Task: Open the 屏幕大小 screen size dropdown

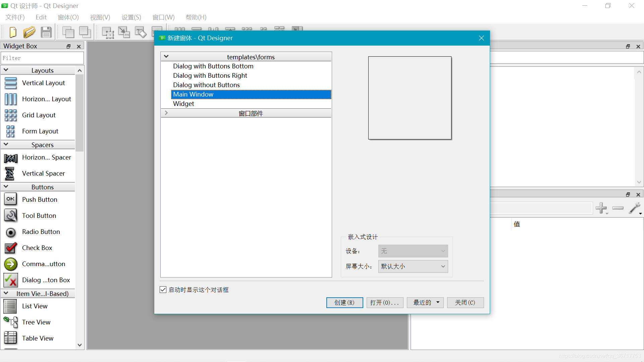Action: [x=413, y=266]
